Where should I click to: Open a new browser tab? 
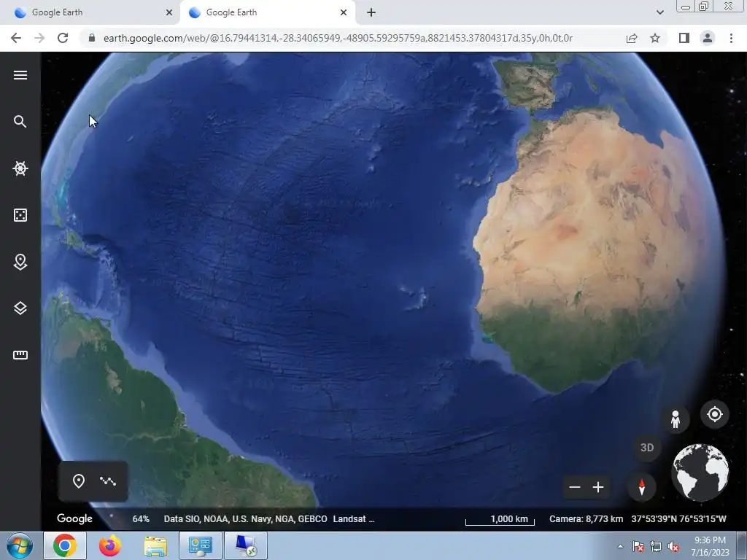[371, 12]
